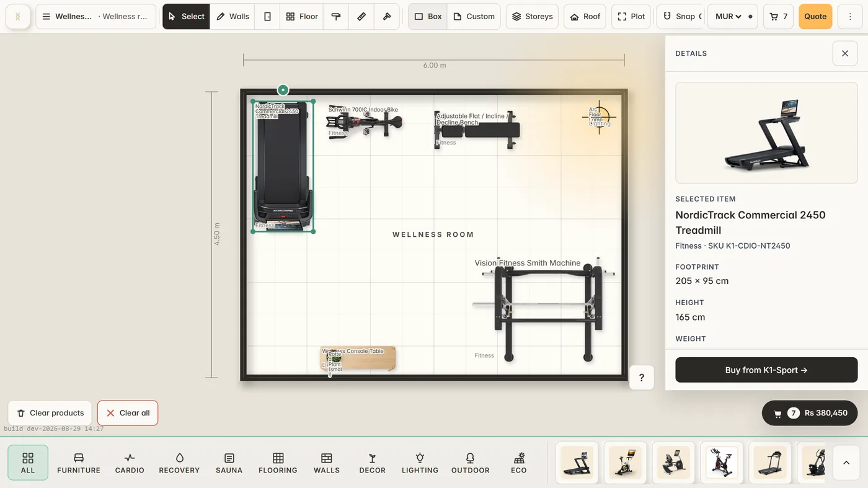Viewport: 868px width, 488px height.
Task: Select the Vision Fitness Smith Machine
Action: (x=543, y=308)
